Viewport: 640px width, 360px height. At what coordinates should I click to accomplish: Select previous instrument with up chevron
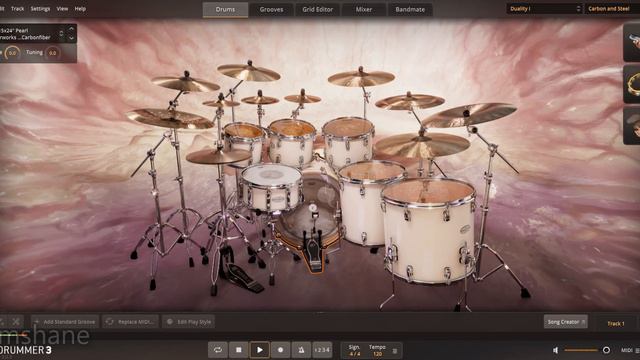point(71,29)
